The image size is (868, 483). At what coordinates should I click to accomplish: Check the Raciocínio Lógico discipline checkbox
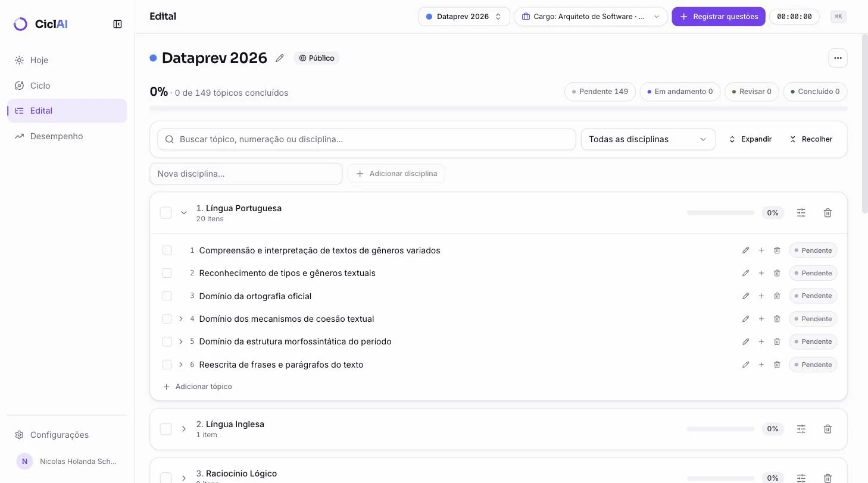pos(166,478)
